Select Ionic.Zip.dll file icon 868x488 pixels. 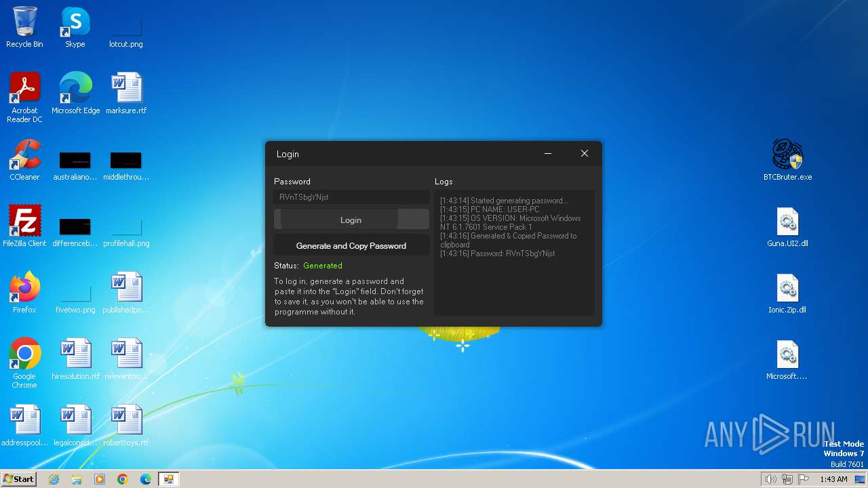point(787,293)
